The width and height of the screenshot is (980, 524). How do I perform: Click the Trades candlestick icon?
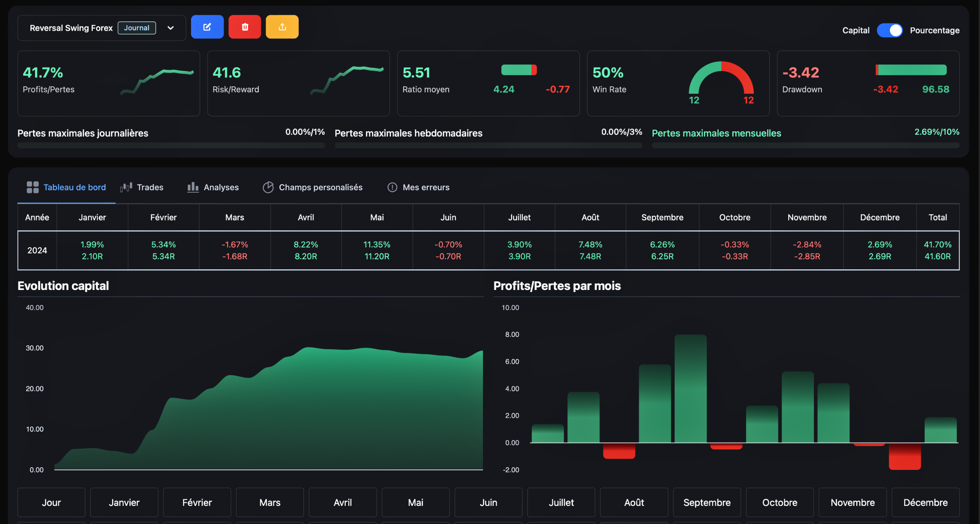pos(126,187)
